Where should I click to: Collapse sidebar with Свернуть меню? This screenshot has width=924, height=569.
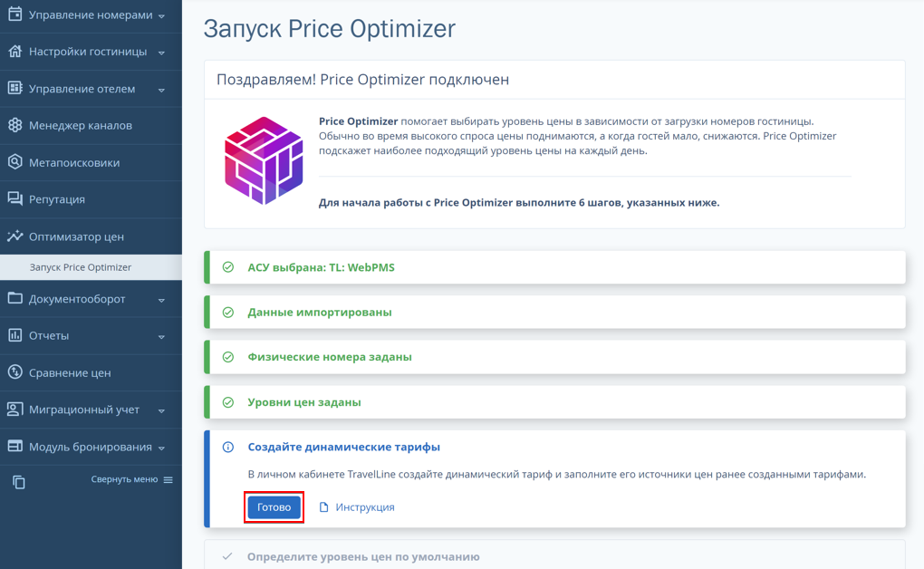(x=132, y=479)
